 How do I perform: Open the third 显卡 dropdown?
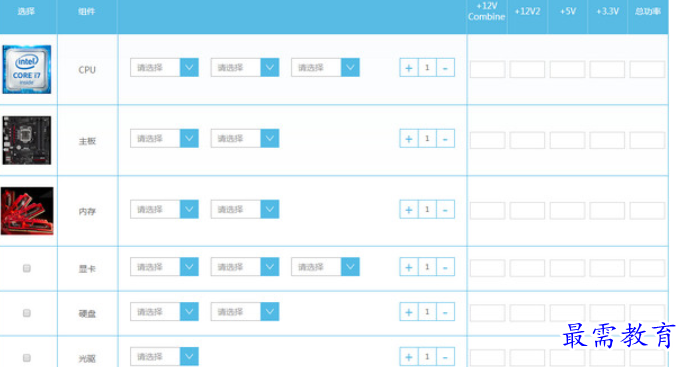click(x=325, y=267)
